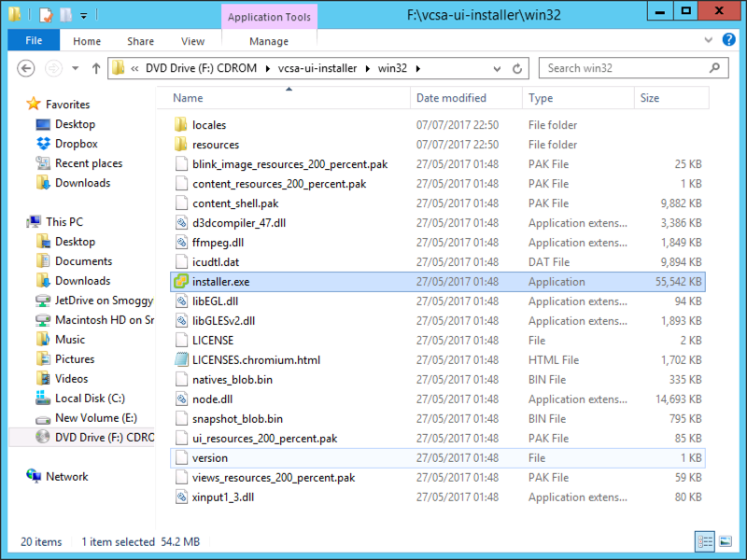Viewport: 747px width, 560px height.
Task: Open the Manage ribbon tab
Action: (x=269, y=41)
